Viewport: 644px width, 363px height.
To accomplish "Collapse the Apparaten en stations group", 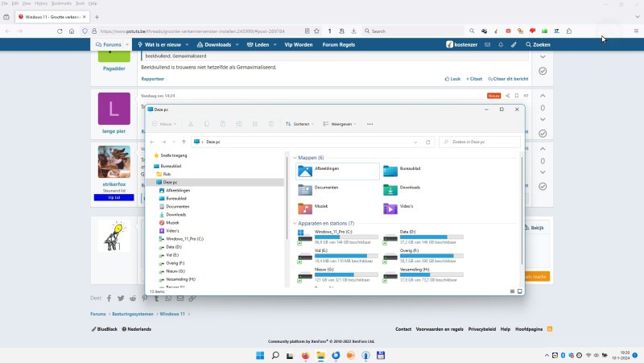I will [295, 223].
